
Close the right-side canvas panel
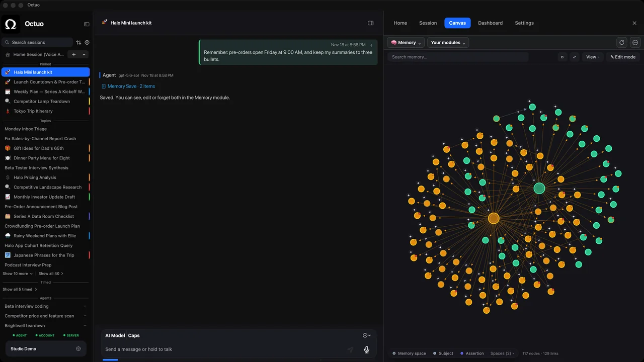[634, 23]
